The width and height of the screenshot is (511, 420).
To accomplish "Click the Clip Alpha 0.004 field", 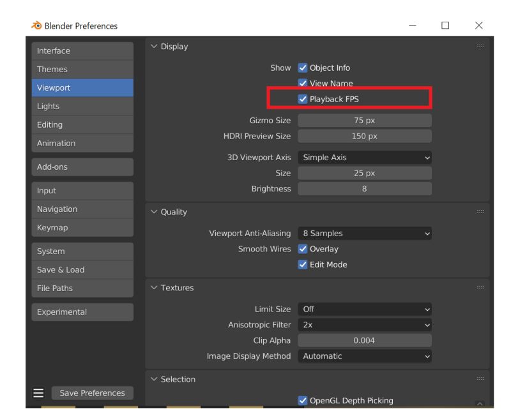I will point(365,341).
